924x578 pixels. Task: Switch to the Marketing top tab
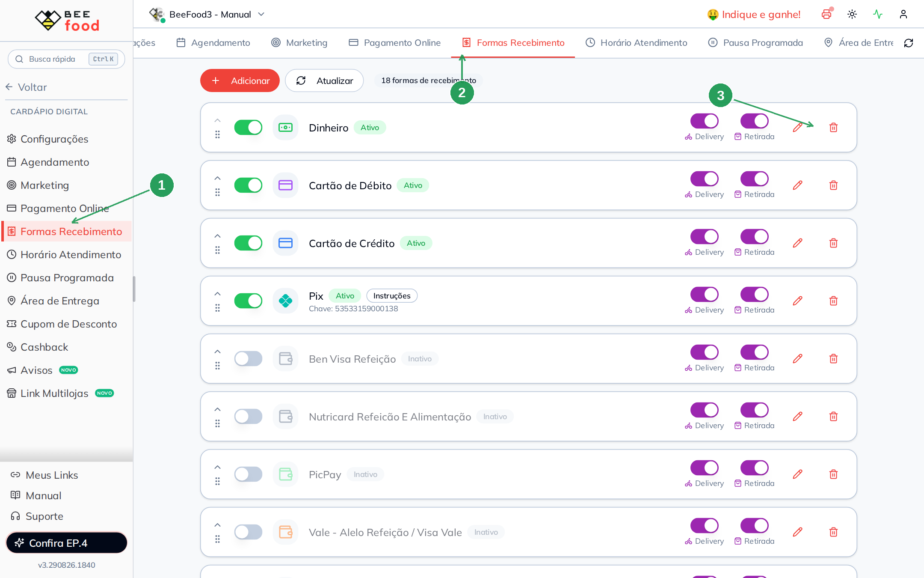299,43
